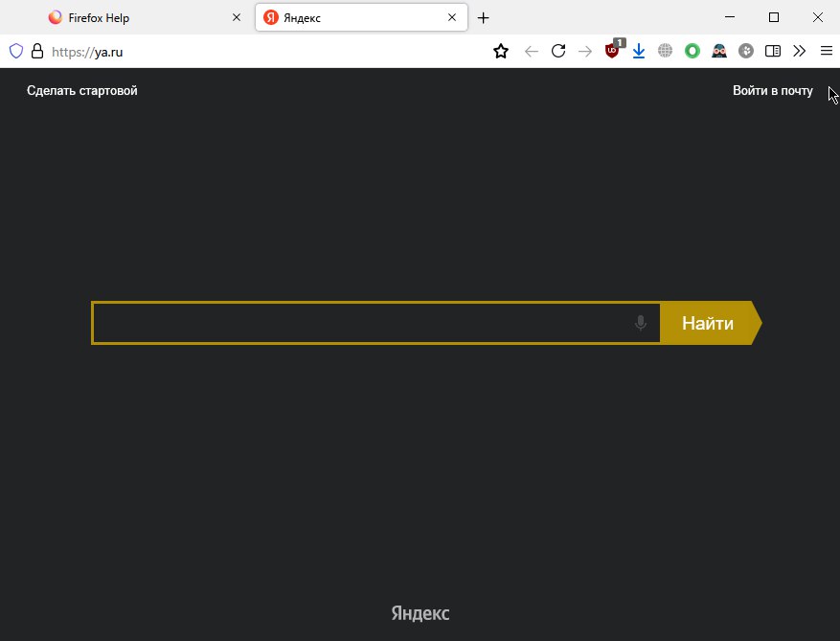Show site security padlock info
840x641 pixels.
click(37, 51)
